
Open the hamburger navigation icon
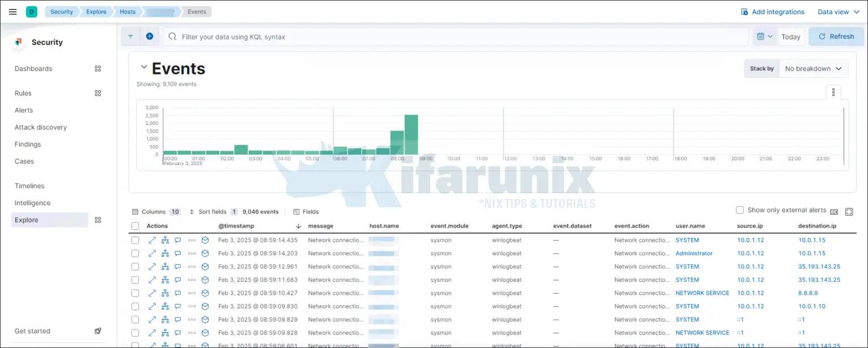[12, 11]
